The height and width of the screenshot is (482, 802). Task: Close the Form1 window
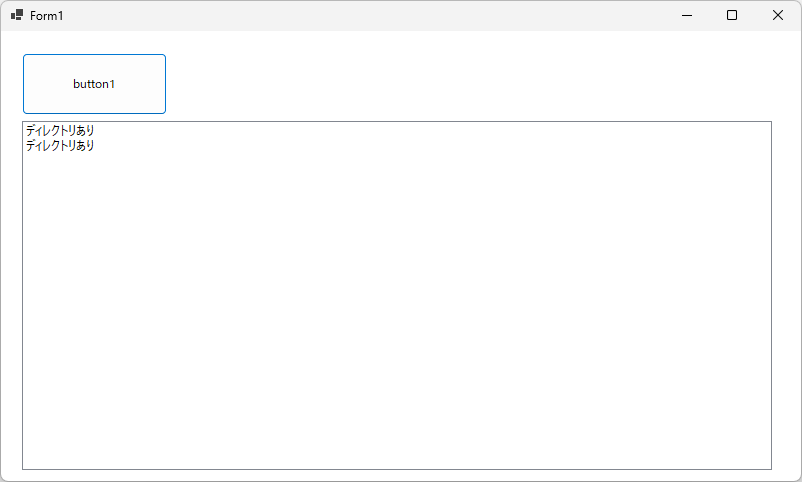click(778, 15)
